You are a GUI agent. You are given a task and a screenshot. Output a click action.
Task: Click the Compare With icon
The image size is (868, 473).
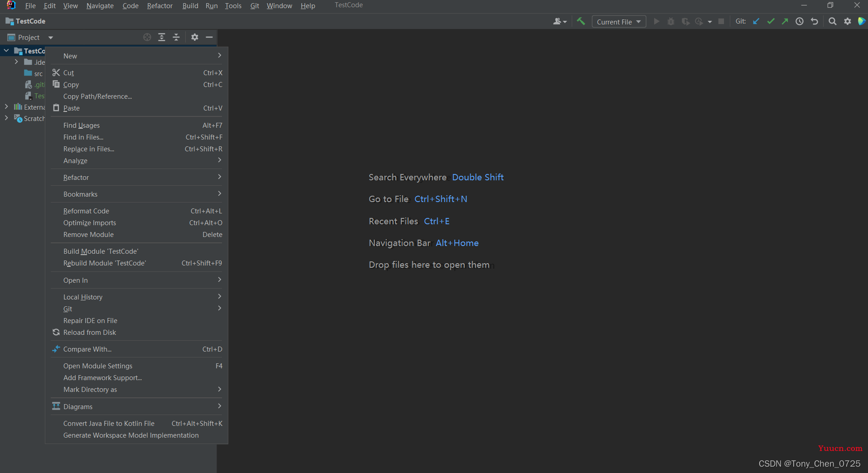[x=56, y=349]
